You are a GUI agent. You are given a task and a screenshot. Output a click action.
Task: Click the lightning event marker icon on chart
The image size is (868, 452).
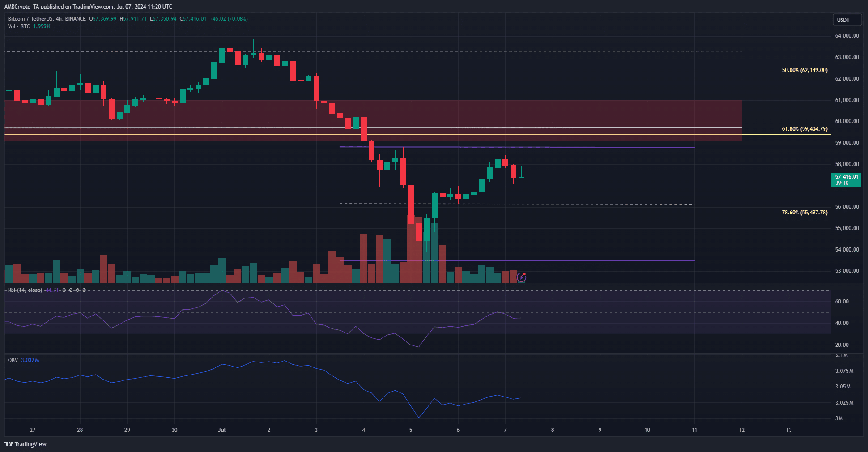pos(521,277)
